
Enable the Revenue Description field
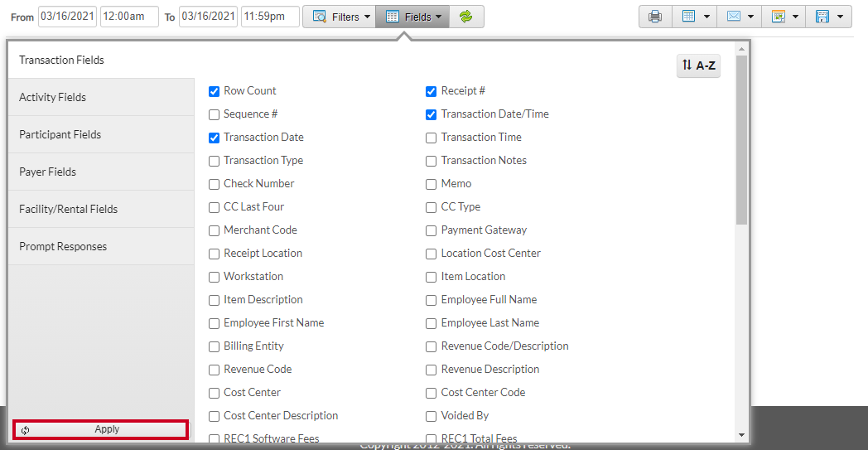click(x=432, y=370)
